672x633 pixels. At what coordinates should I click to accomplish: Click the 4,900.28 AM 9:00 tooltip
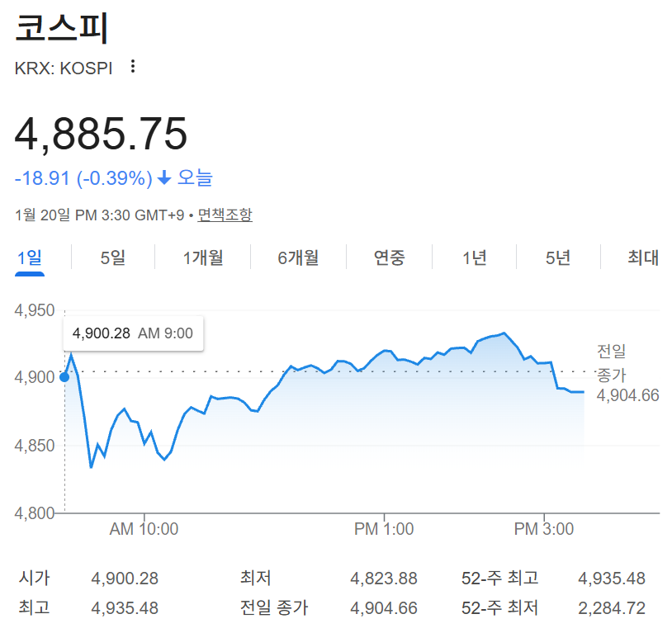(x=133, y=333)
